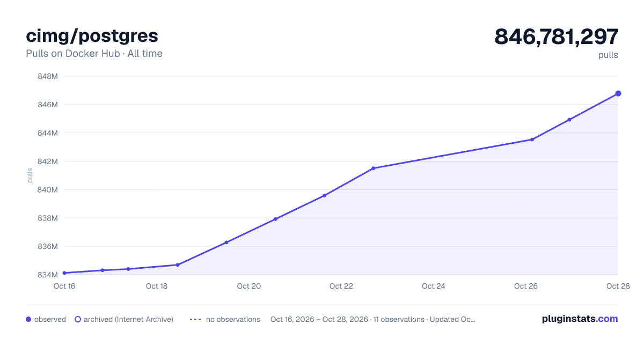644x338 pixels.
Task: Click the Oct 22 x-axis label
Action: tap(341, 286)
